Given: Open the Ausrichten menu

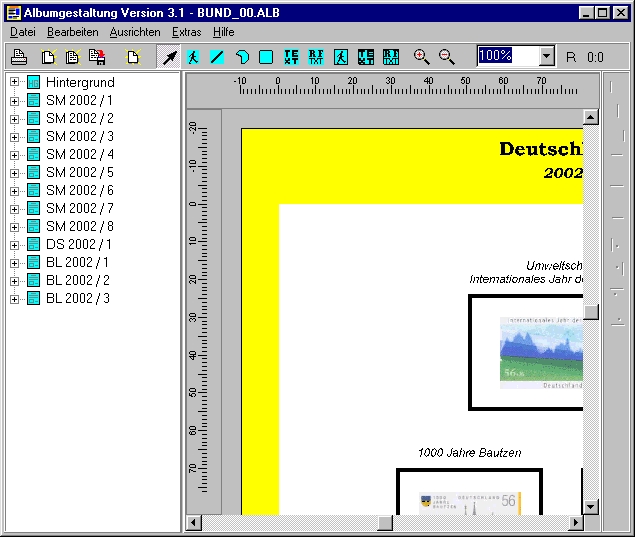Looking at the screenshot, I should coord(135,32).
